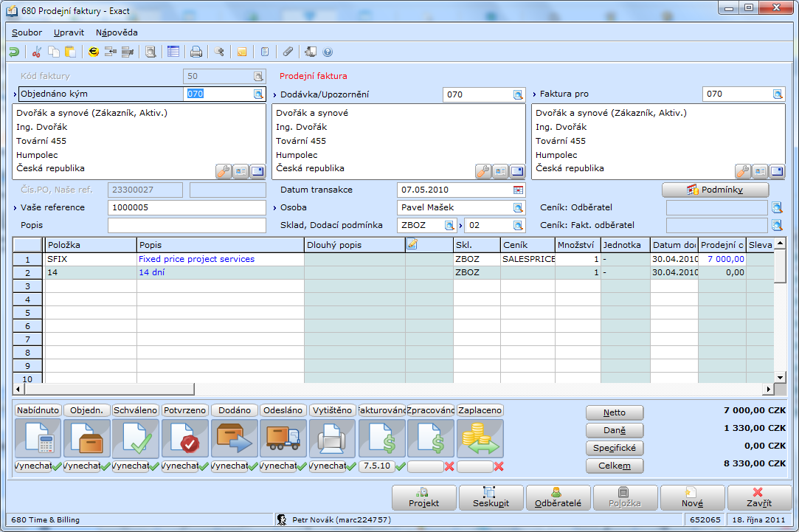Click the calendar icon beside Datum transakce
799x532 pixels.
pyautogui.click(x=518, y=190)
